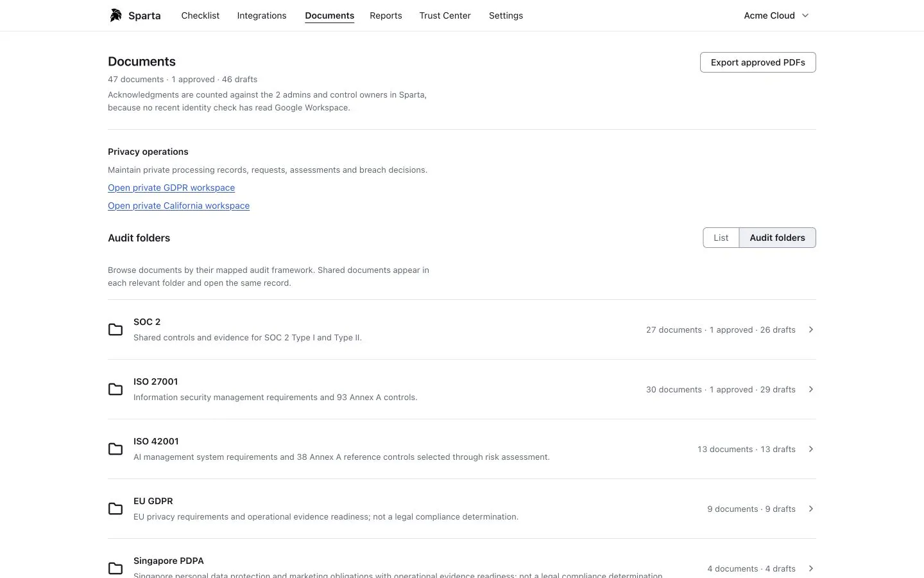Navigate to Trust Center
Image resolution: width=924 pixels, height=578 pixels.
[445, 15]
